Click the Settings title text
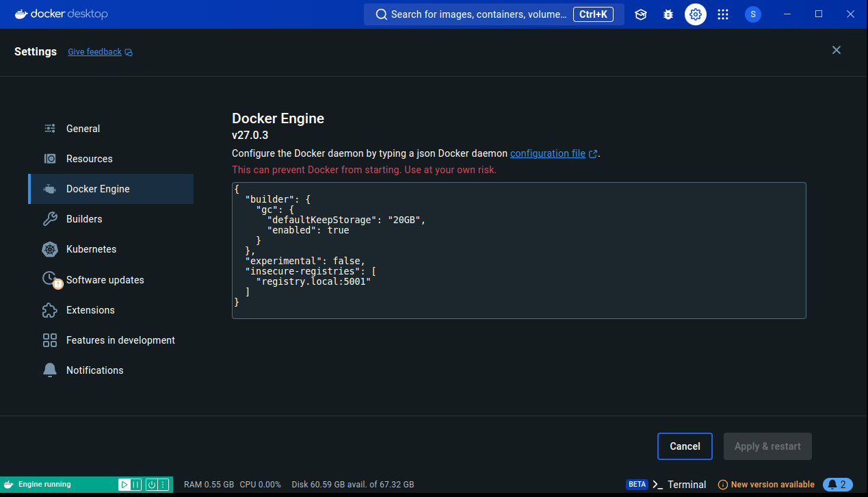The height and width of the screenshot is (497, 868). [x=36, y=52]
